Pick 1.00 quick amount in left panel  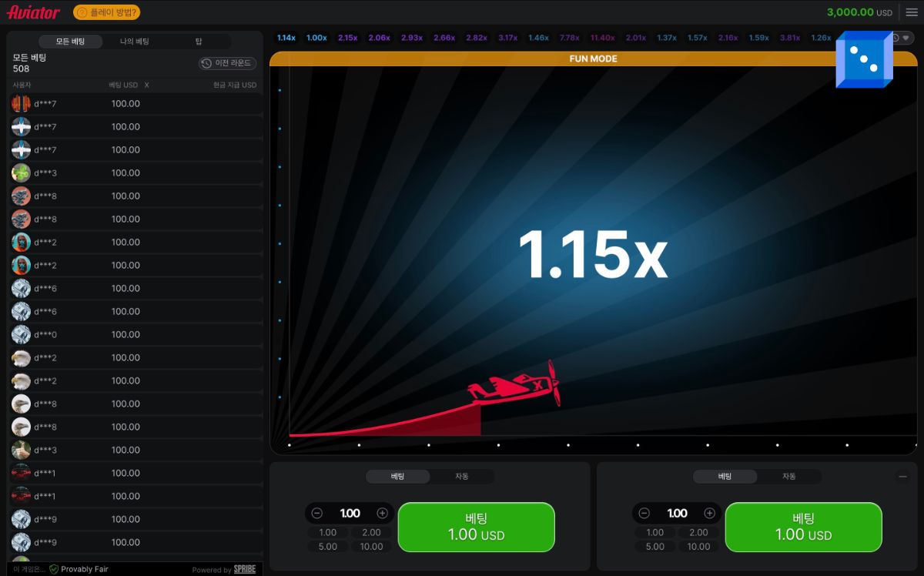coord(328,532)
